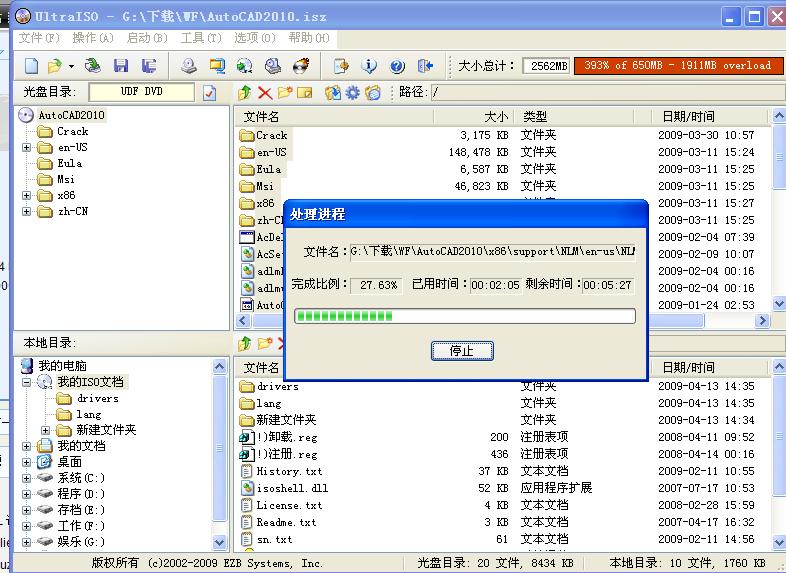Click the Convert disc format icon
Viewport: 786px width, 573px height.
[x=245, y=66]
